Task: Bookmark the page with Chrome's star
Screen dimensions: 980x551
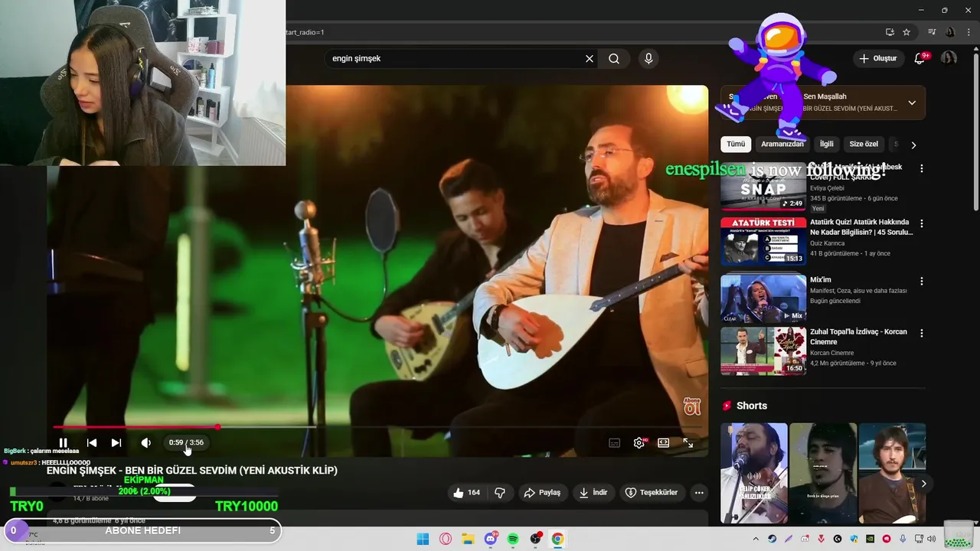Action: 906,32
